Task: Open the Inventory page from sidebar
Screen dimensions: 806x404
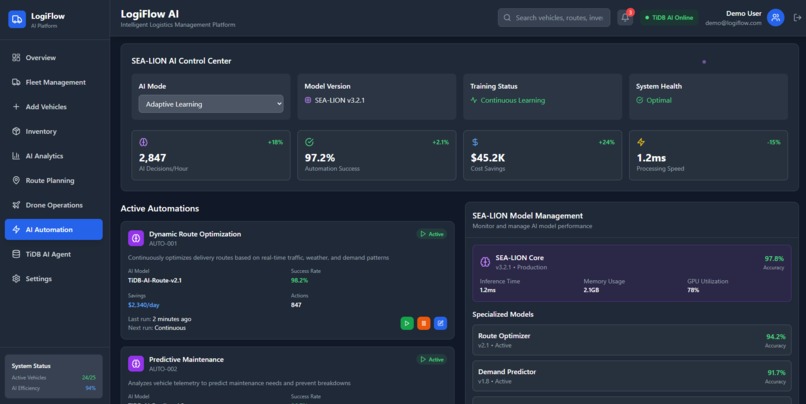Action: tap(53, 132)
